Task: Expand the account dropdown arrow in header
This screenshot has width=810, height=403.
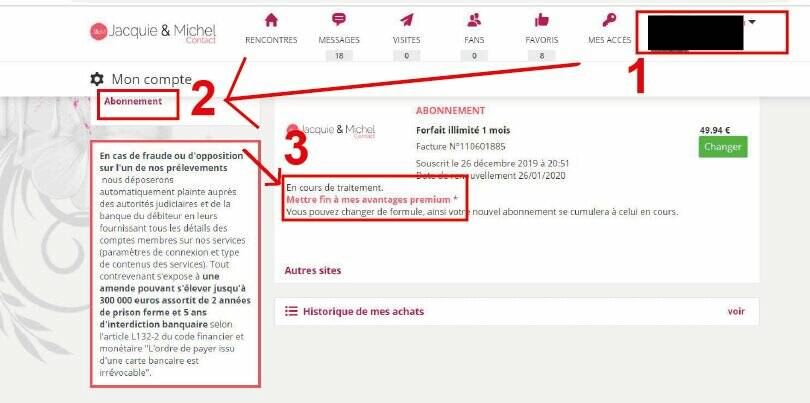Action: tap(752, 22)
